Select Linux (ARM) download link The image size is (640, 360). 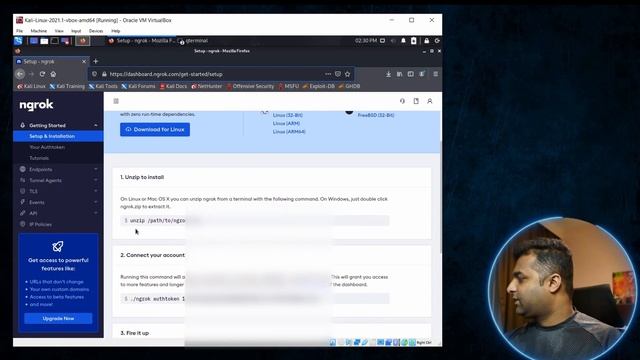point(286,123)
